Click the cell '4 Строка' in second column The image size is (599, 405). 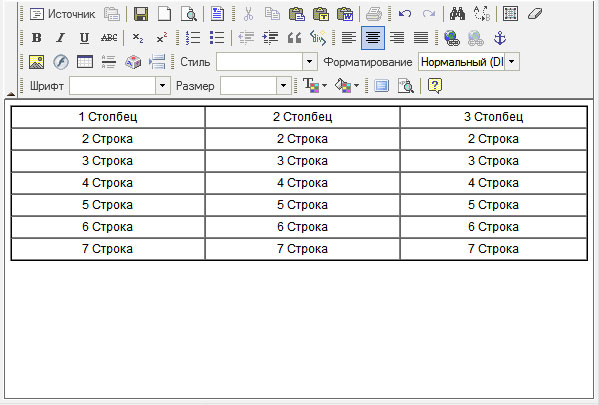click(303, 183)
